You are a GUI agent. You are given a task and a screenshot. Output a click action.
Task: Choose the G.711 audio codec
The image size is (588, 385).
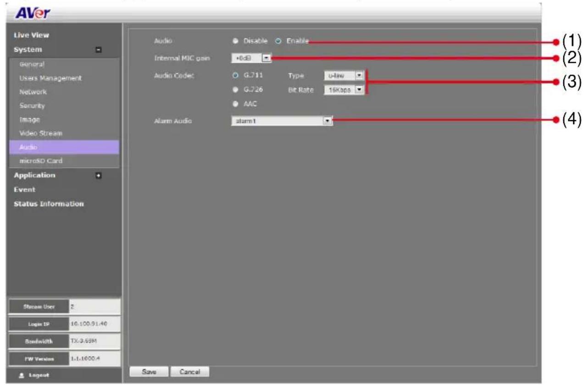tap(235, 76)
